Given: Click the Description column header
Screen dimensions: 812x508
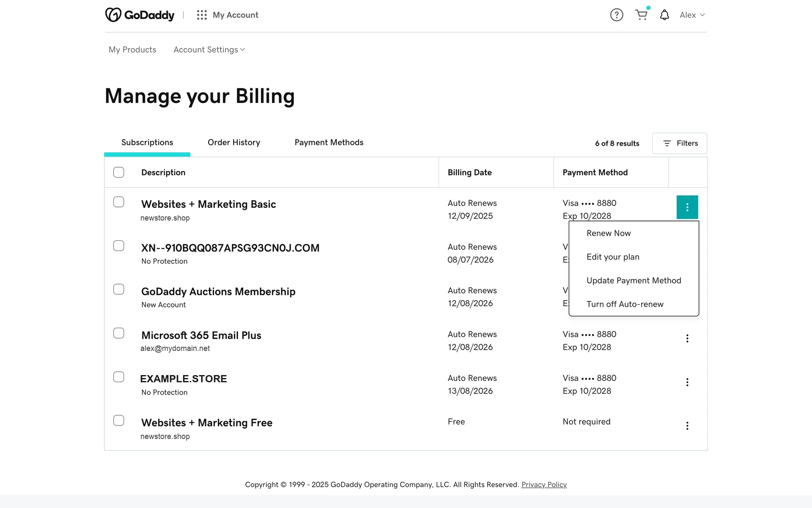Looking at the screenshot, I should (x=163, y=172).
